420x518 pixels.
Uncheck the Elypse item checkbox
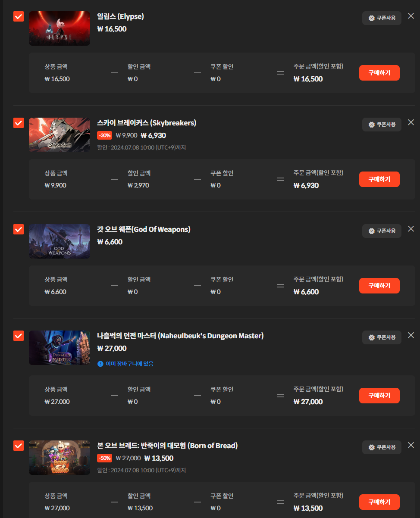(x=19, y=17)
